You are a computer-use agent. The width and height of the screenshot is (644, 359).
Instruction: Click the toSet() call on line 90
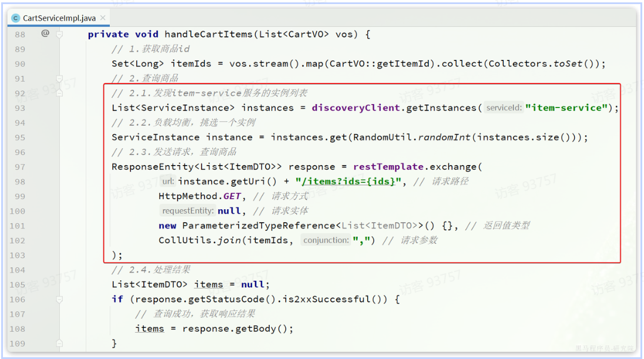click(573, 63)
